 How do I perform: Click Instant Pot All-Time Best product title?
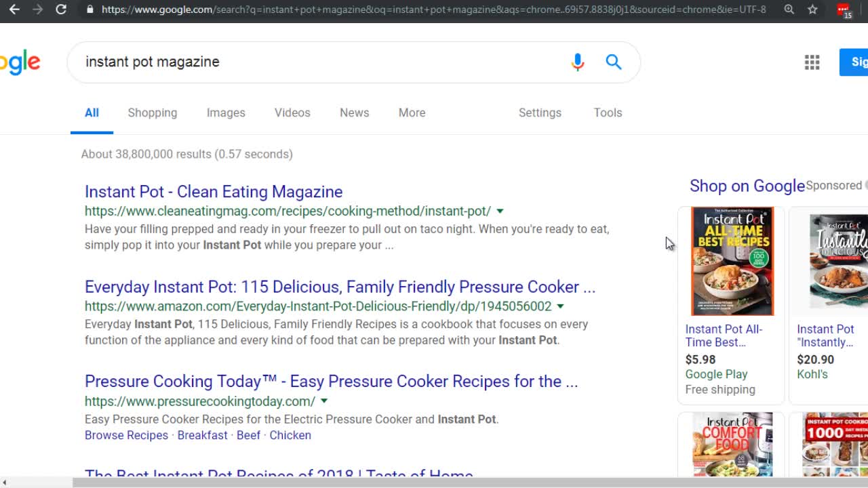click(x=724, y=335)
